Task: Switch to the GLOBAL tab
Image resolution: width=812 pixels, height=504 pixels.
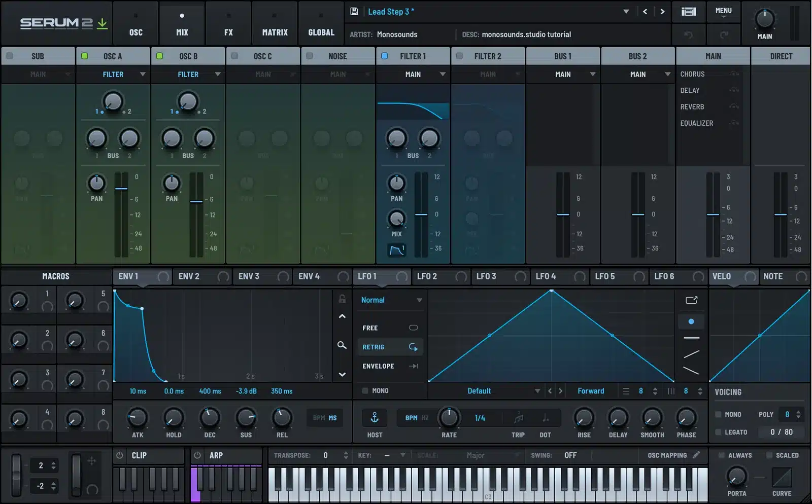Action: [x=321, y=23]
